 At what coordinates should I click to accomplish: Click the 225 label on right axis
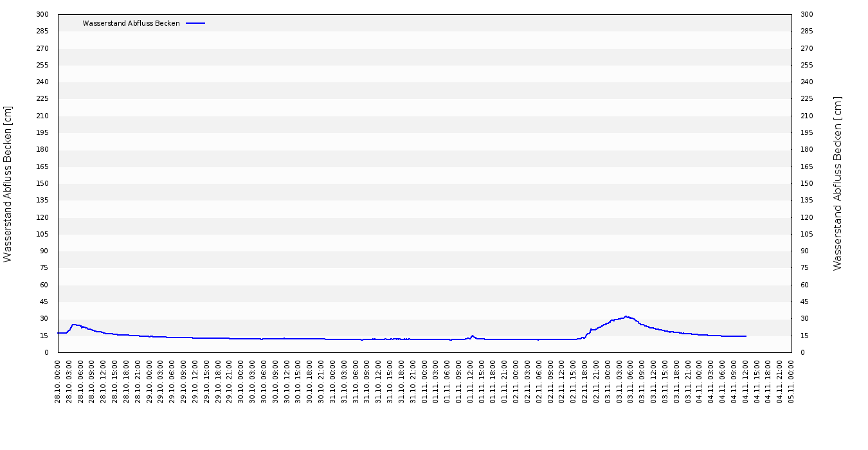coord(806,99)
